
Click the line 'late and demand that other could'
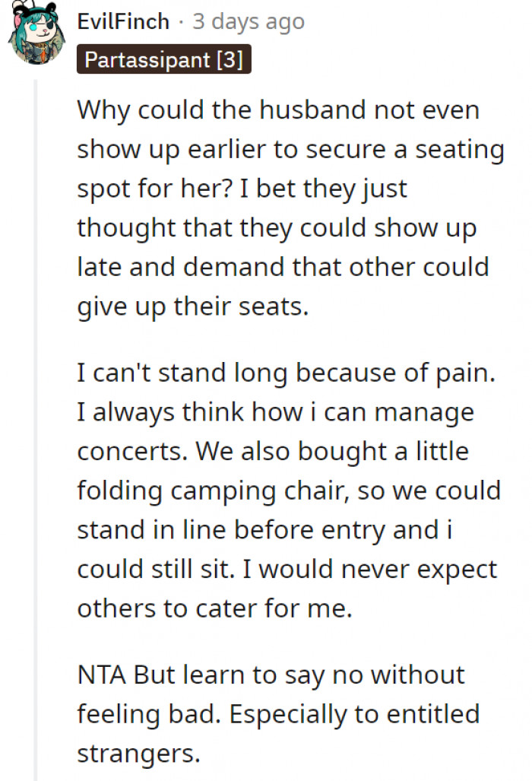tap(282, 268)
